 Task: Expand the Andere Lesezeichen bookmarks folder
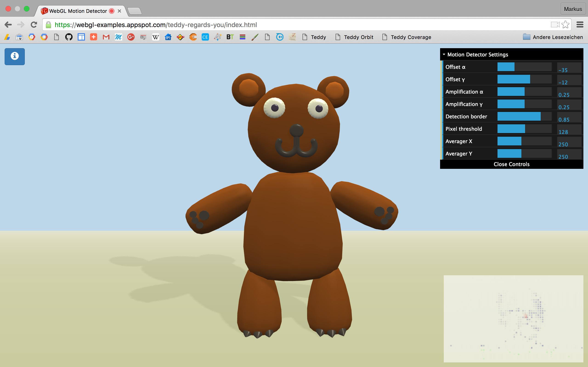(x=553, y=37)
